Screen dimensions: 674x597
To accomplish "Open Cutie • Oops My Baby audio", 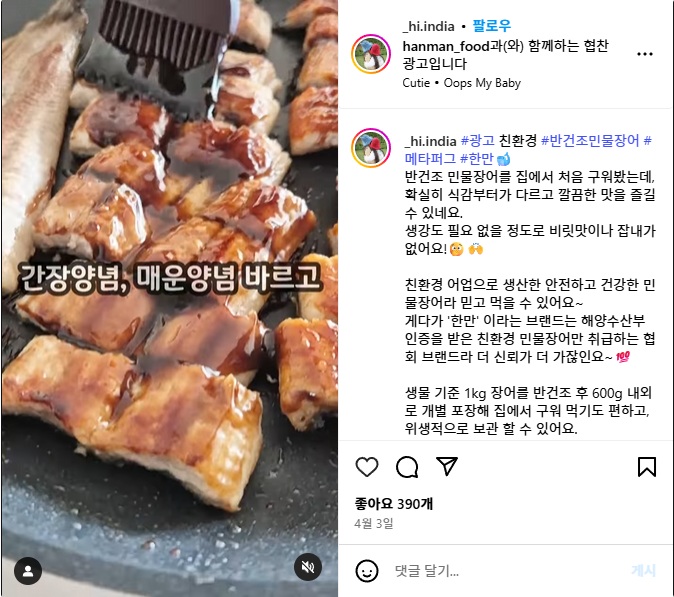I will tap(461, 83).
